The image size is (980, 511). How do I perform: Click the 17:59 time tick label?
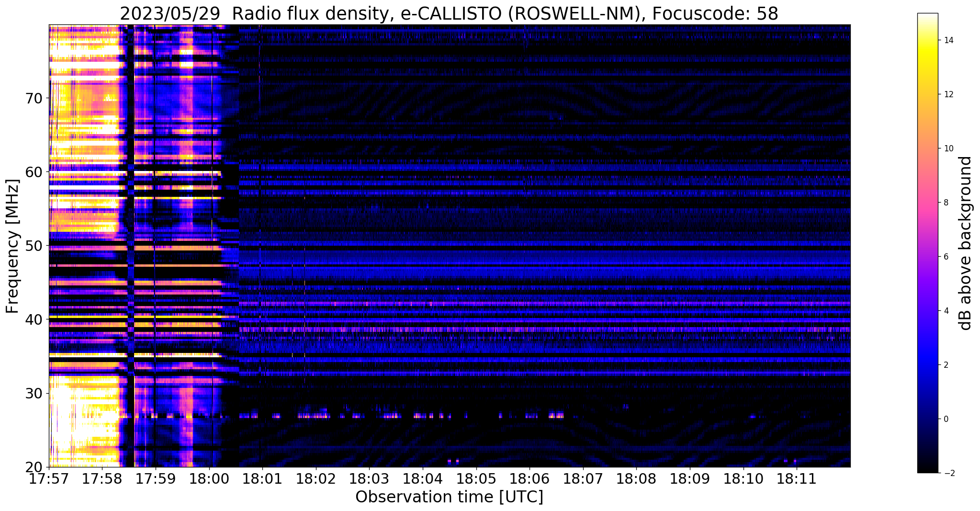(x=156, y=478)
